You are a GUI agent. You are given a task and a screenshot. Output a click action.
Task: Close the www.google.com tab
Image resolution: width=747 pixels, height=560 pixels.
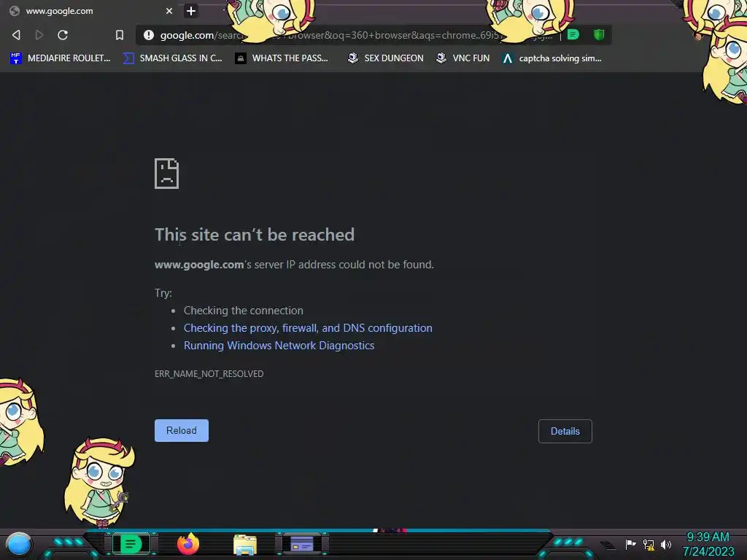[x=169, y=11]
